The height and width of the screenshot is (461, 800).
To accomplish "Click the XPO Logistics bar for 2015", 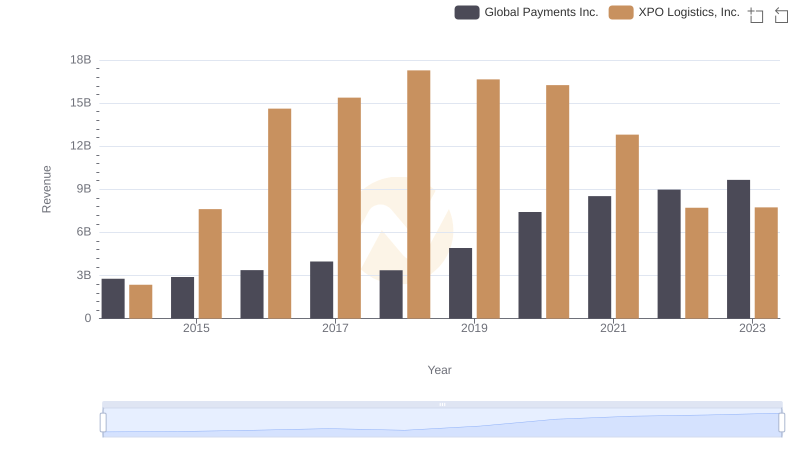I will [x=210, y=264].
